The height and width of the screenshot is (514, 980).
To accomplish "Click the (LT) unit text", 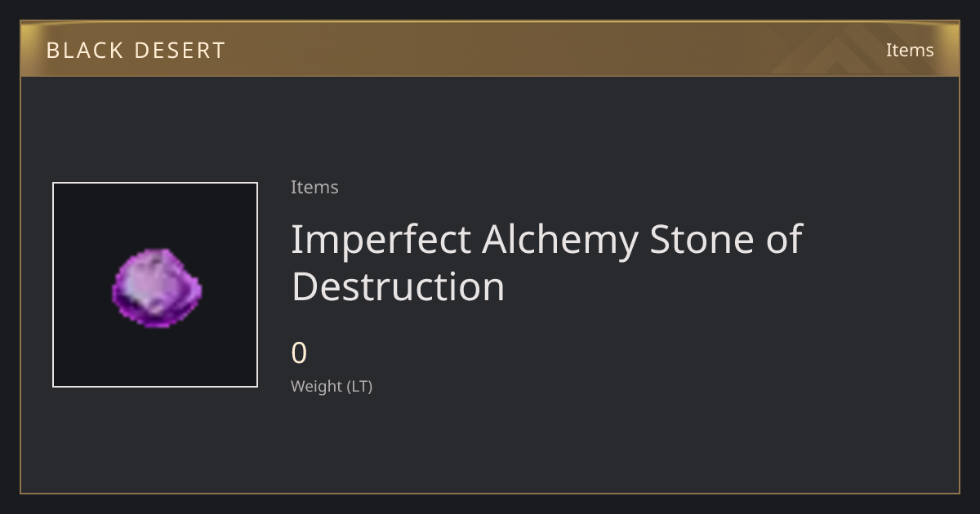I will (x=360, y=386).
